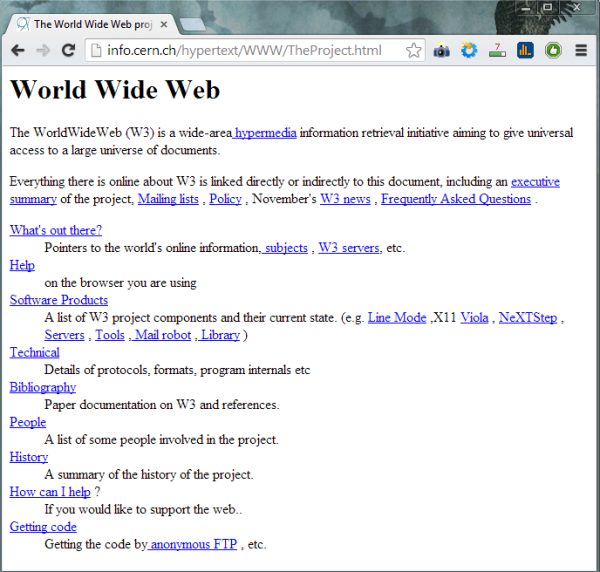Open the Chrome hamburger menu

[581, 50]
